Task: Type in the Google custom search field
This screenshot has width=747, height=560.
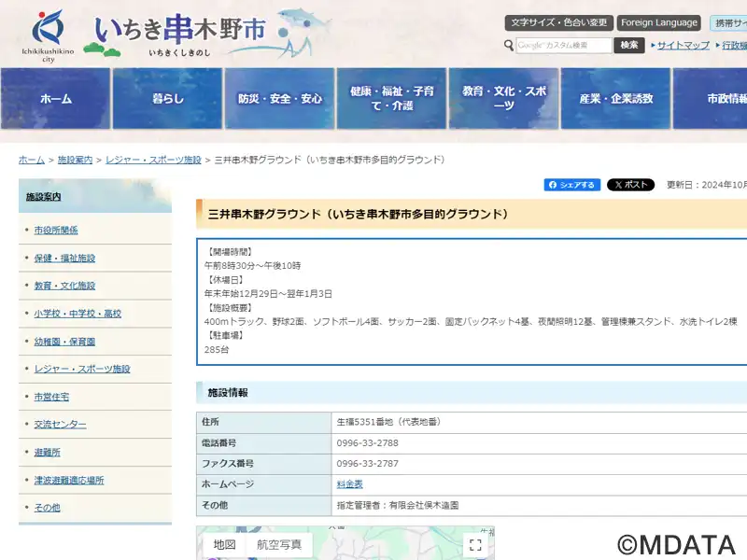Action: tap(564, 45)
